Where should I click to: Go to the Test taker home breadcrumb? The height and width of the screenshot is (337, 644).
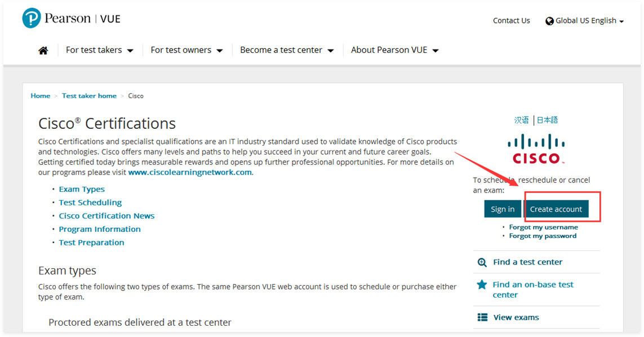pyautogui.click(x=89, y=96)
